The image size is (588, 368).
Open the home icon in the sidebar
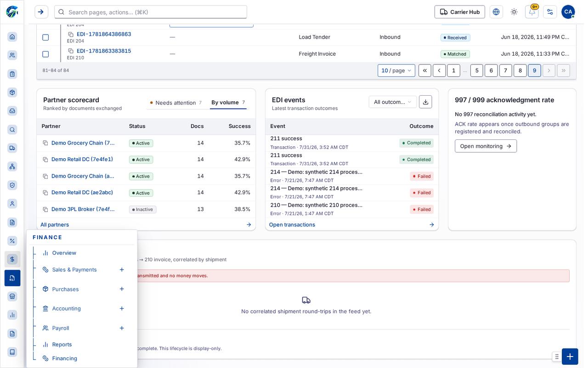12,37
